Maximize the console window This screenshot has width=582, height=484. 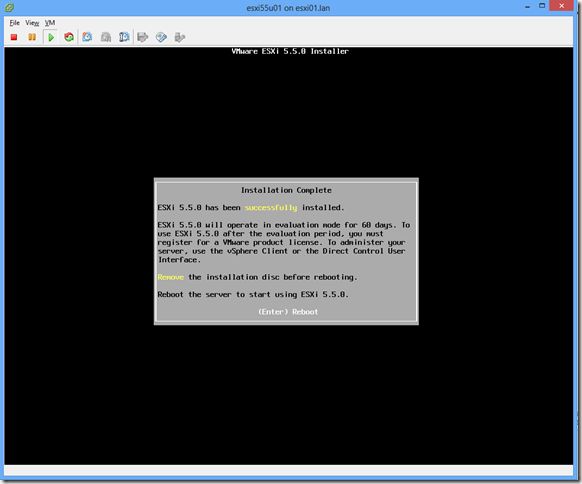[542, 6]
